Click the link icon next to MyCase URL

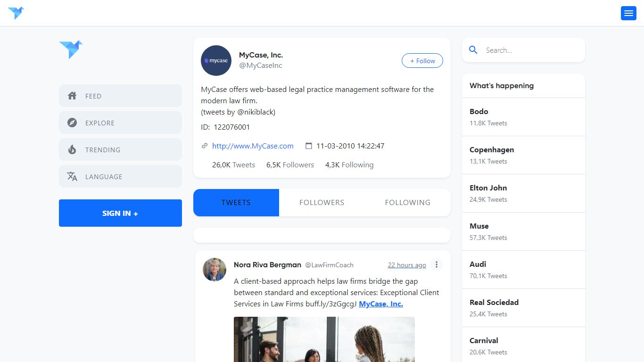click(205, 146)
